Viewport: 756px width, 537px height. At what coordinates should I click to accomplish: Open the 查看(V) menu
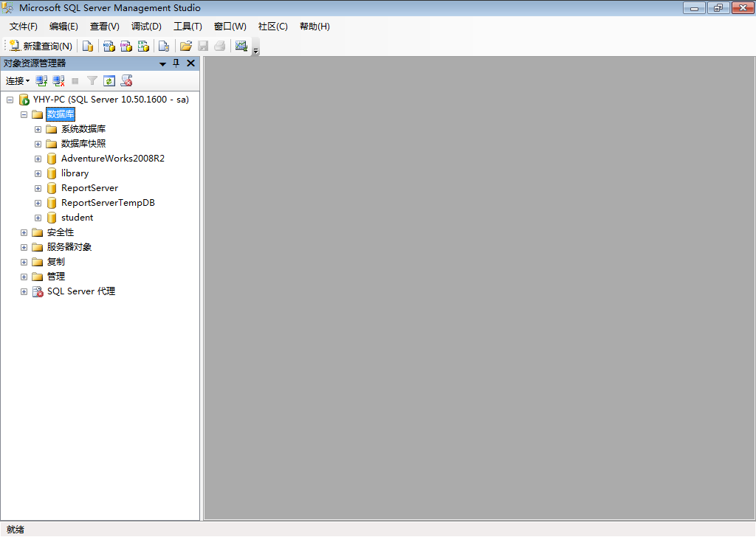(x=105, y=27)
